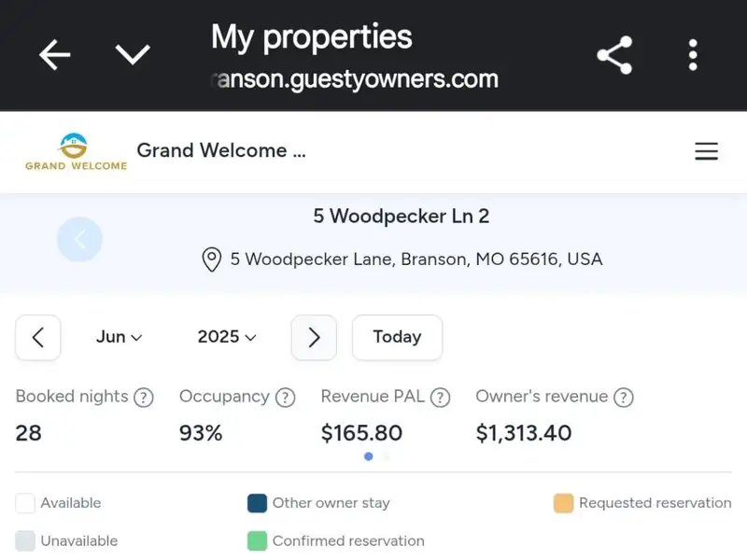Click the Other owner stay swatch
This screenshot has width=747, height=560.
[x=258, y=504]
